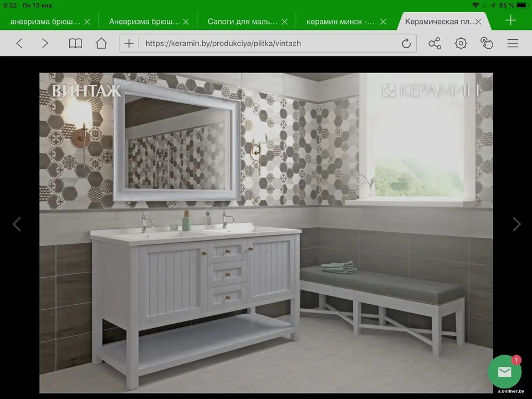Go forward with the forward arrow
Image resolution: width=532 pixels, height=399 pixels.
point(45,43)
